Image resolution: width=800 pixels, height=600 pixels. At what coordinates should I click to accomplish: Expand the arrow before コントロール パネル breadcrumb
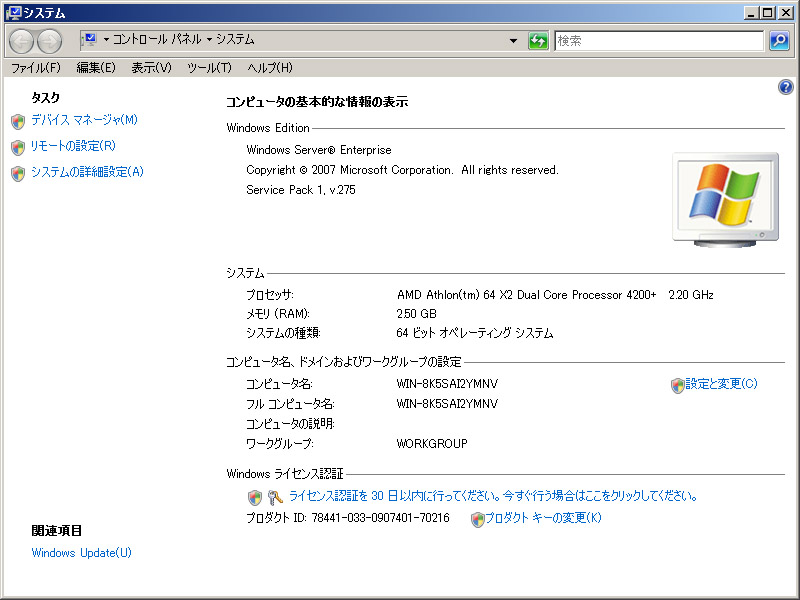(106, 39)
